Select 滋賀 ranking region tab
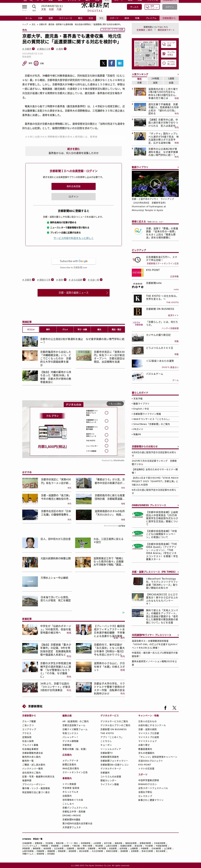 pos(155,83)
